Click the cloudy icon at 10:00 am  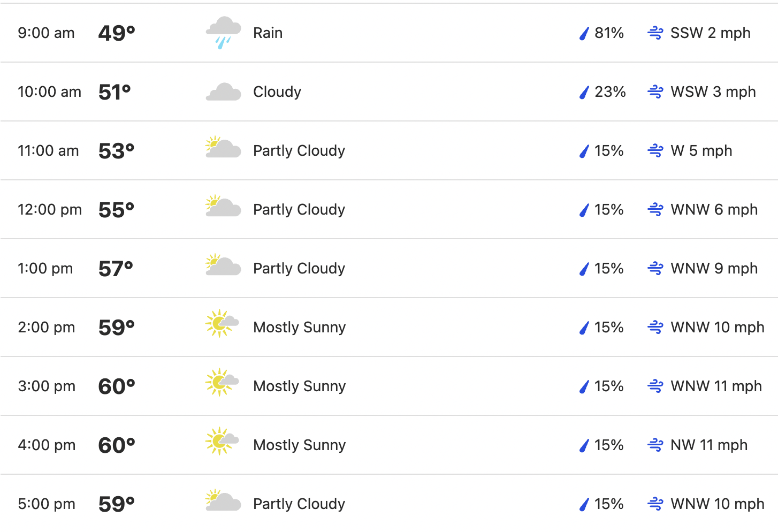click(x=223, y=92)
